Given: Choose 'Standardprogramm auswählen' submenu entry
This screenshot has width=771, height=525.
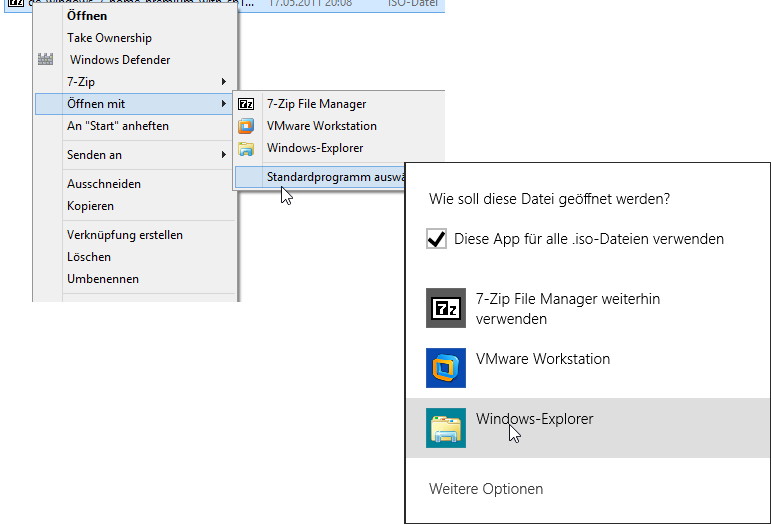Looking at the screenshot, I should pos(320,177).
